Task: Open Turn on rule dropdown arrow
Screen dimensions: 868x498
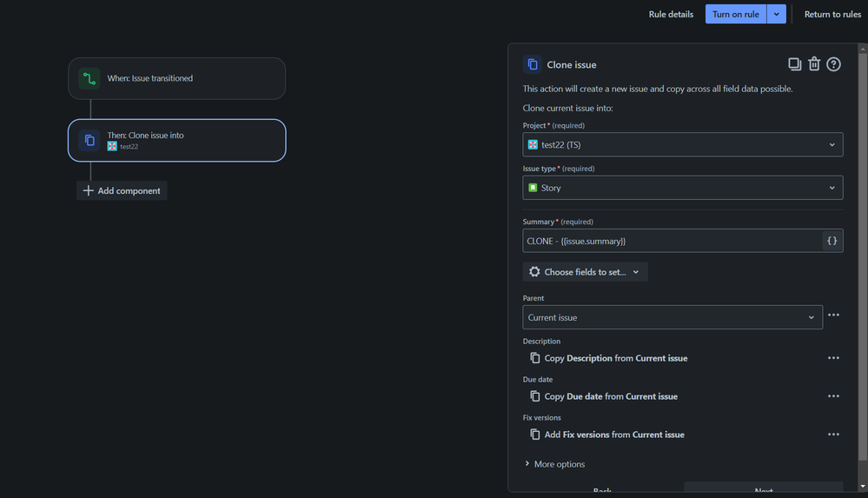Action: (x=776, y=15)
